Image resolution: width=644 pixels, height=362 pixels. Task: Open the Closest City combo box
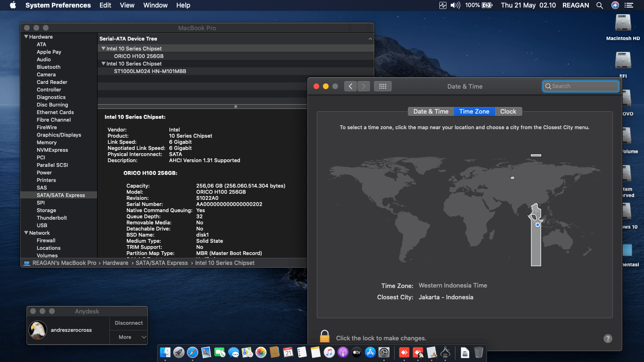coord(446,297)
